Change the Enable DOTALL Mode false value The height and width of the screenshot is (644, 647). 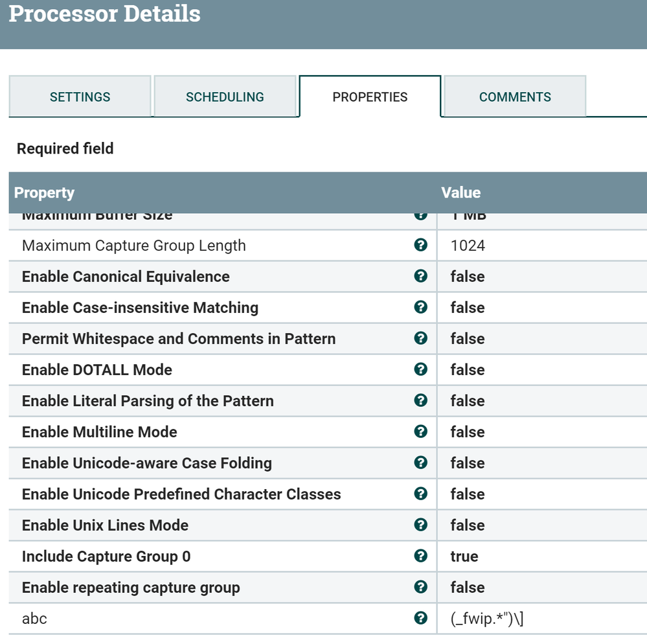click(468, 370)
